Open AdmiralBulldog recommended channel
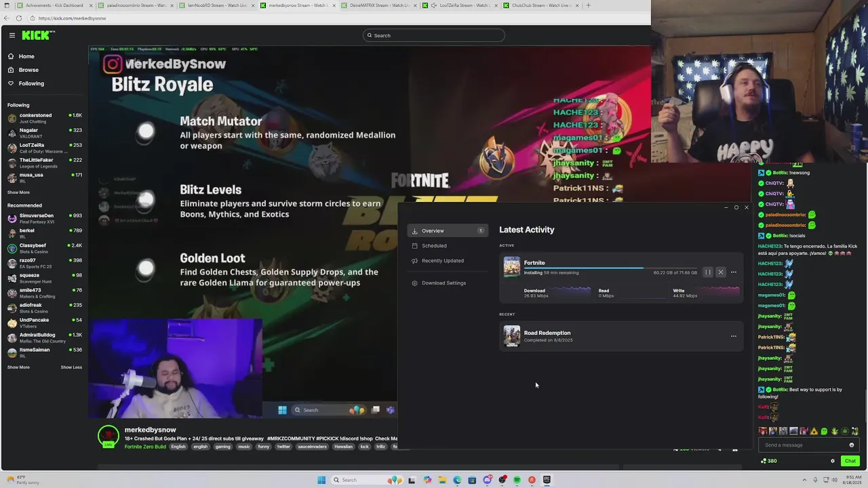 click(x=44, y=338)
